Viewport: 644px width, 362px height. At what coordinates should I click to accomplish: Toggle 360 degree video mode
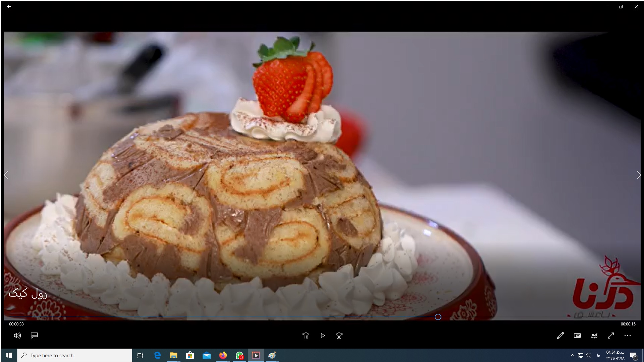pos(594,336)
